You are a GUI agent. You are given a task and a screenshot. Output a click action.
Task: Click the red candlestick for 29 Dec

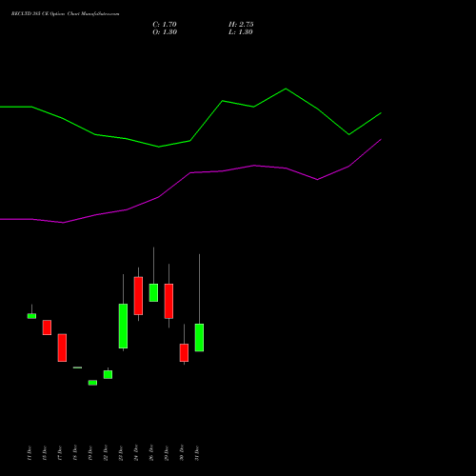(169, 301)
